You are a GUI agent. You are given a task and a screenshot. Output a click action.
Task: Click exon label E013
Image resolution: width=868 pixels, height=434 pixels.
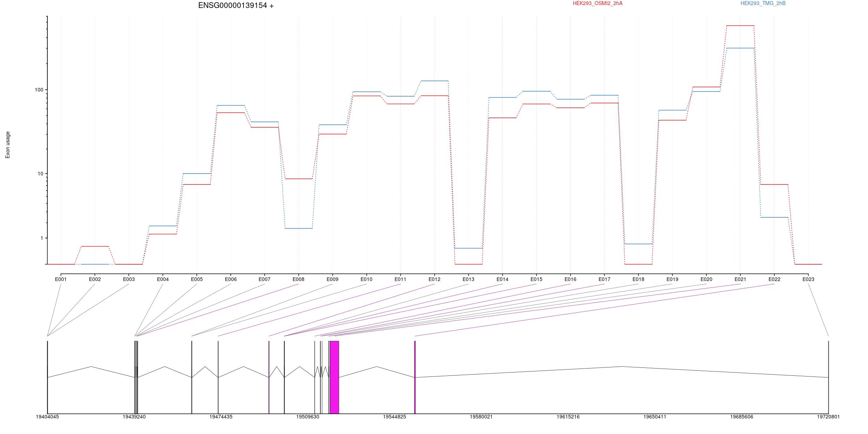pyautogui.click(x=468, y=279)
